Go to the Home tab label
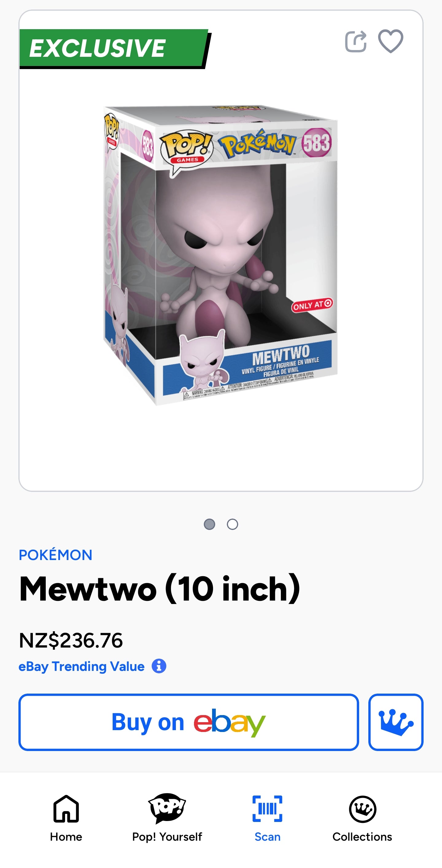The width and height of the screenshot is (442, 868). click(66, 837)
